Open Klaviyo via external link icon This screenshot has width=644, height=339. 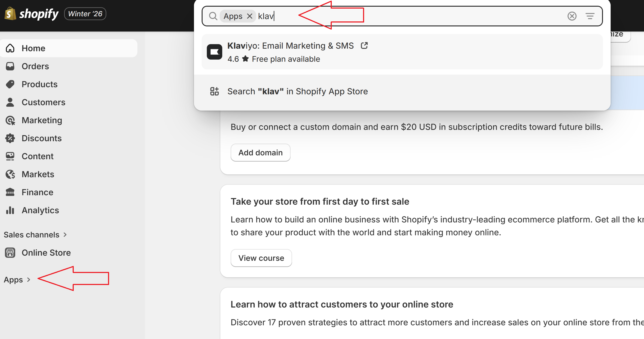(364, 46)
